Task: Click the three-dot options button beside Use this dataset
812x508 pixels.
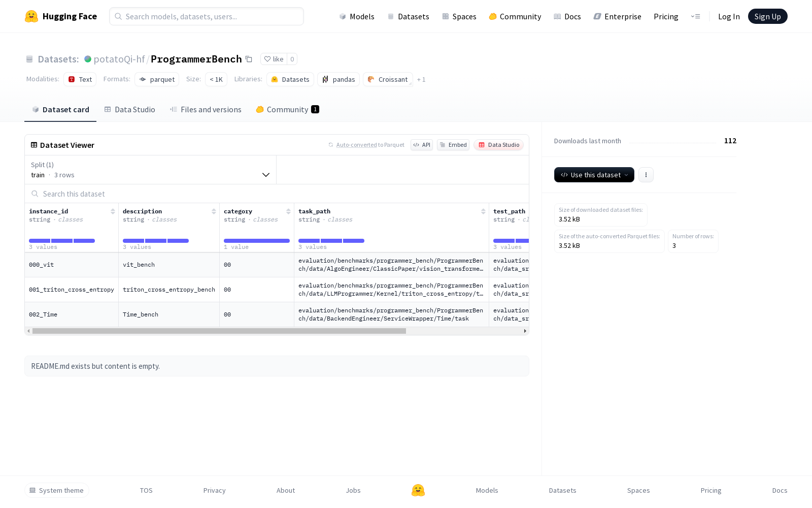Action: click(x=646, y=175)
